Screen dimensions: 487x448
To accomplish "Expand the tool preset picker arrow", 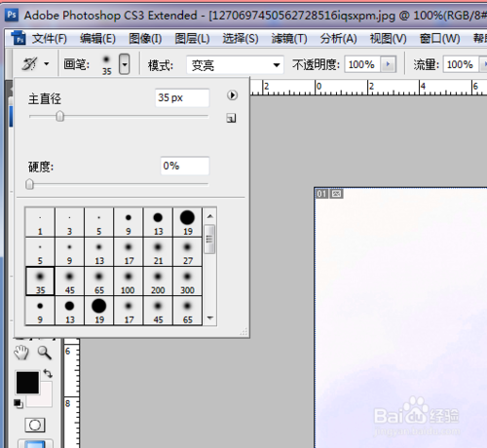I will (47, 63).
